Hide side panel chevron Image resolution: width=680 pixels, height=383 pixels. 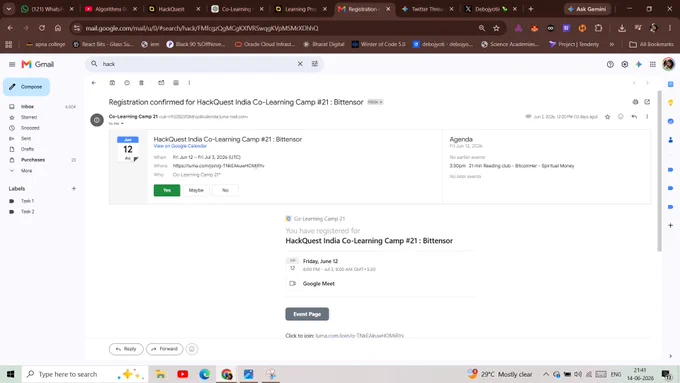coord(670,356)
